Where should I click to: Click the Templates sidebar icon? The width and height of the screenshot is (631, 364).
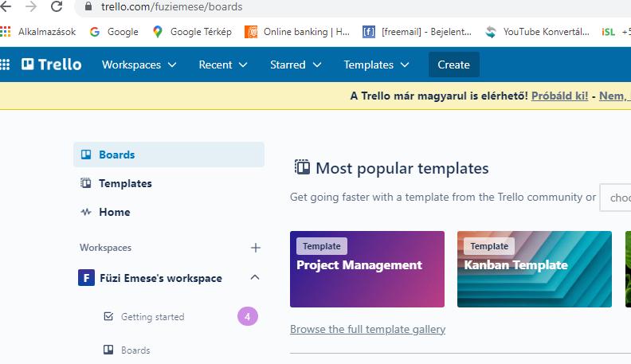pyautogui.click(x=86, y=183)
